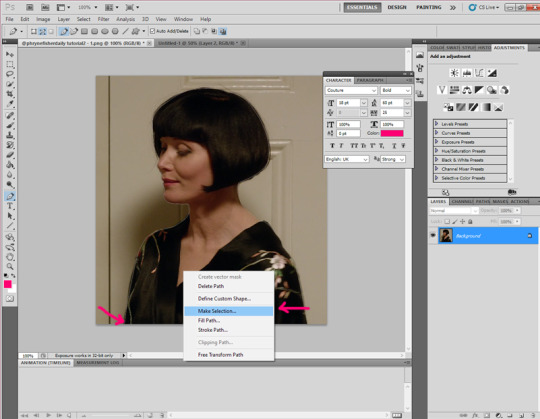
Task: Select the Lasso tool
Action: coord(10,74)
